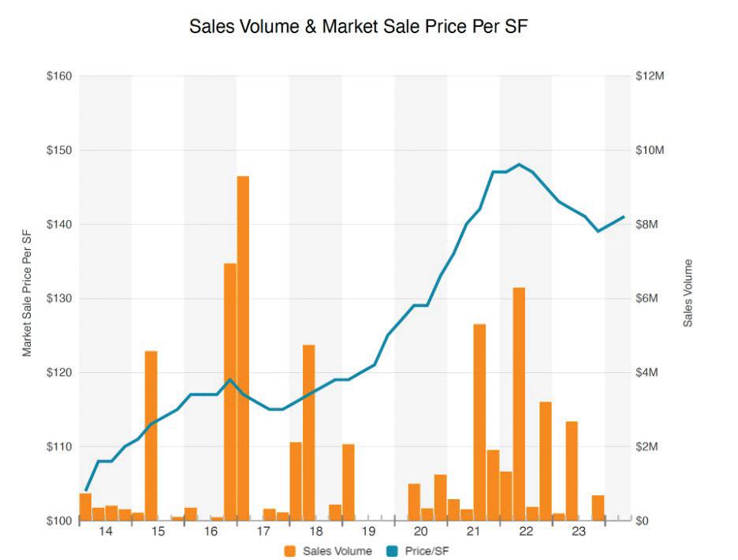Click the orange Sales Volume legend swatch

click(290, 551)
